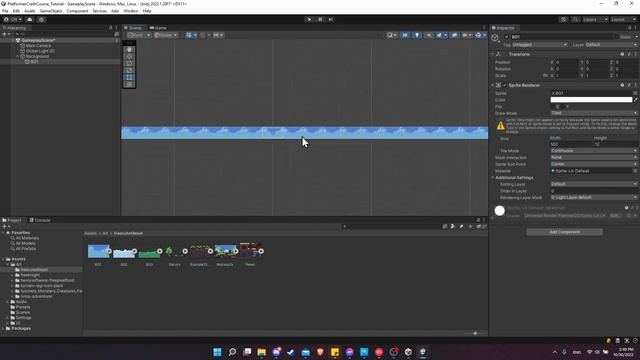Image resolution: width=640 pixels, height=360 pixels.
Task: Open the Windows Start menu
Action: coord(218,352)
